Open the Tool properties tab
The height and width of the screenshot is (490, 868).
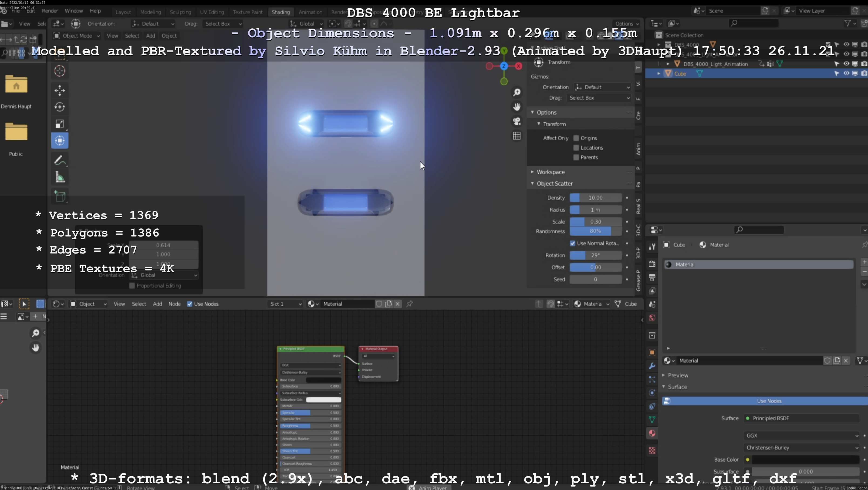tap(652, 247)
